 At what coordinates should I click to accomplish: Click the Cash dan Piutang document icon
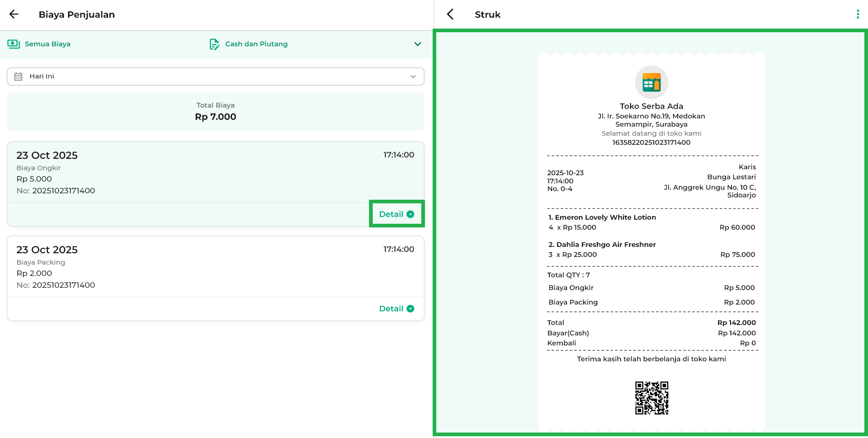(214, 44)
